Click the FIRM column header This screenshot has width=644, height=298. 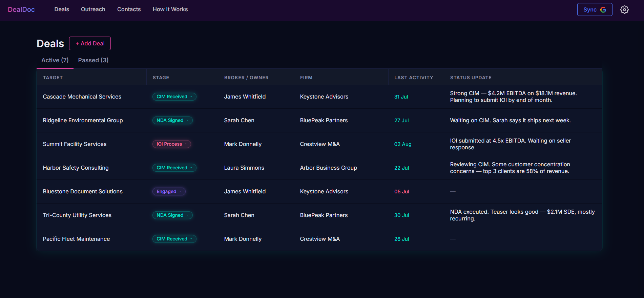coord(306,78)
